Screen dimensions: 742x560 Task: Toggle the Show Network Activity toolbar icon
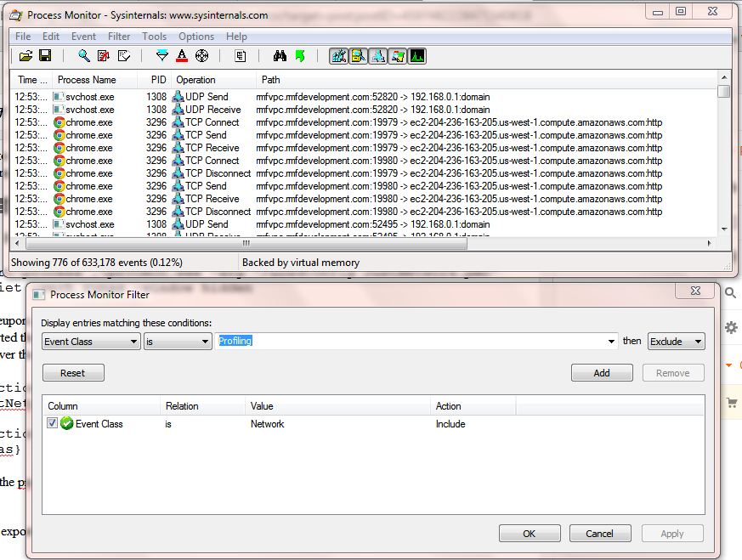point(377,55)
